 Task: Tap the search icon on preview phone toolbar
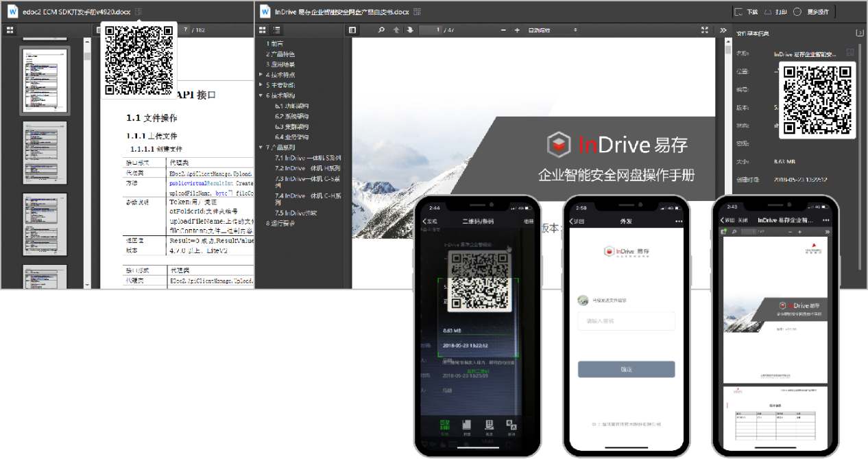[733, 233]
